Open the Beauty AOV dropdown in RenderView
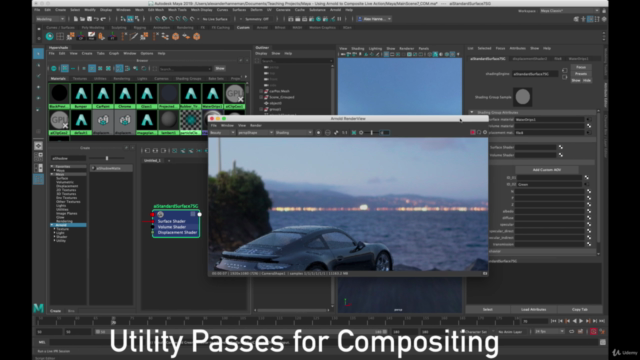The image size is (640, 360). click(x=222, y=133)
